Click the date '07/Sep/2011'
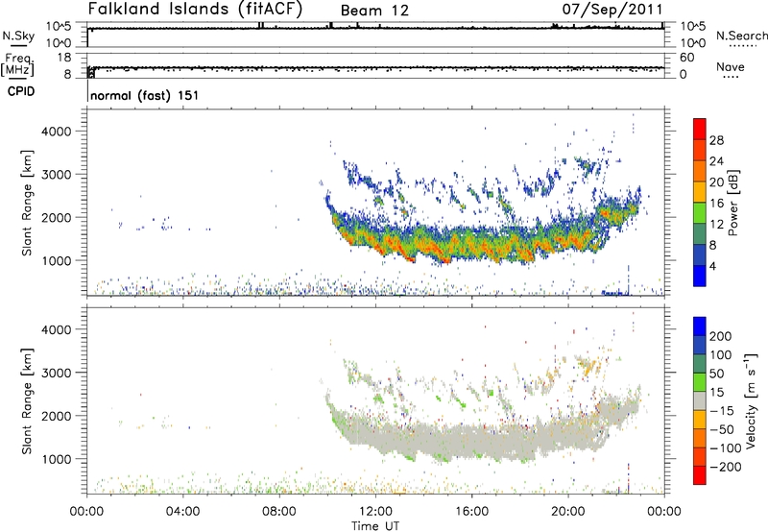The height and width of the screenshot is (532, 768). (612, 9)
